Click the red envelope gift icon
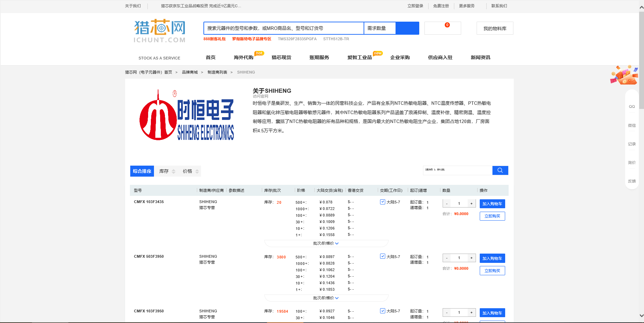Screen dimensions: 644x323 pyautogui.click(x=624, y=75)
